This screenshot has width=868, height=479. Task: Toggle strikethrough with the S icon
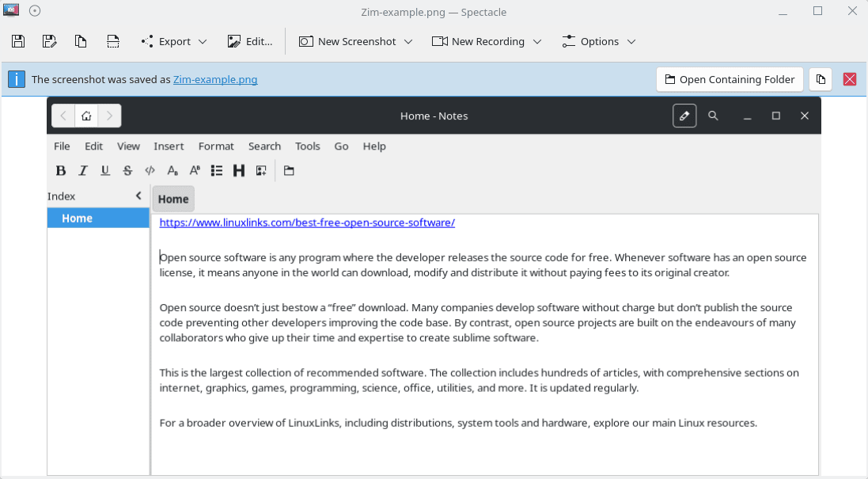pyautogui.click(x=127, y=170)
